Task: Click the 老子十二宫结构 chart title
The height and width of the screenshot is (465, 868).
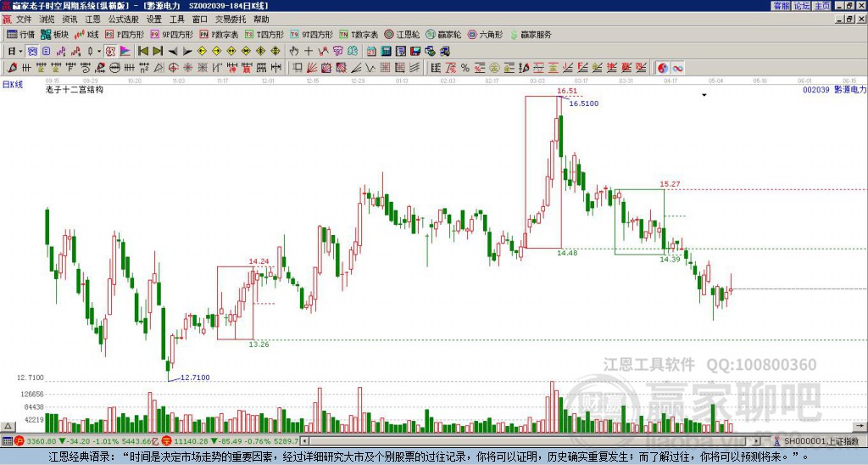Action: (x=75, y=89)
